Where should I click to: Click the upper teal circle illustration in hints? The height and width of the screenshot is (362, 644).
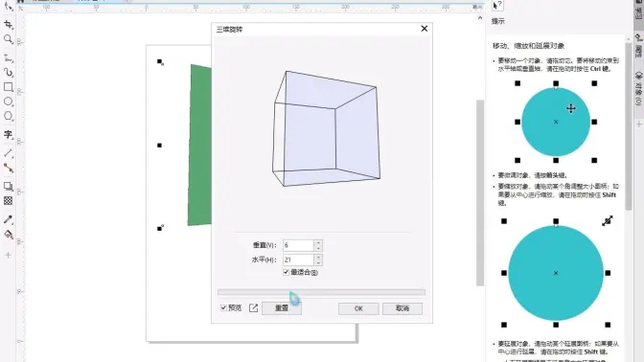point(556,122)
